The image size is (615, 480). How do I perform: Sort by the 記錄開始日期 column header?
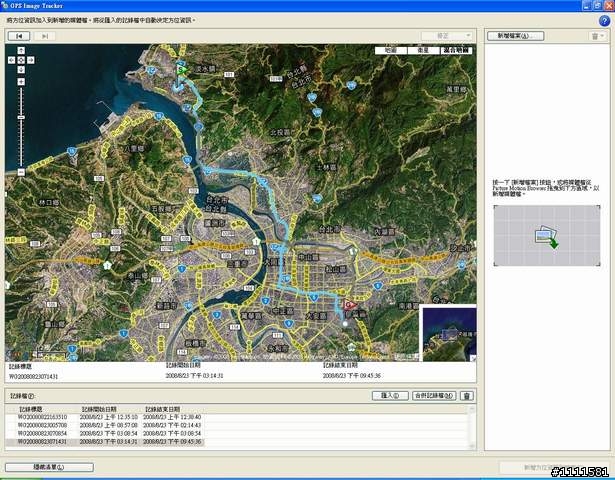coord(99,409)
